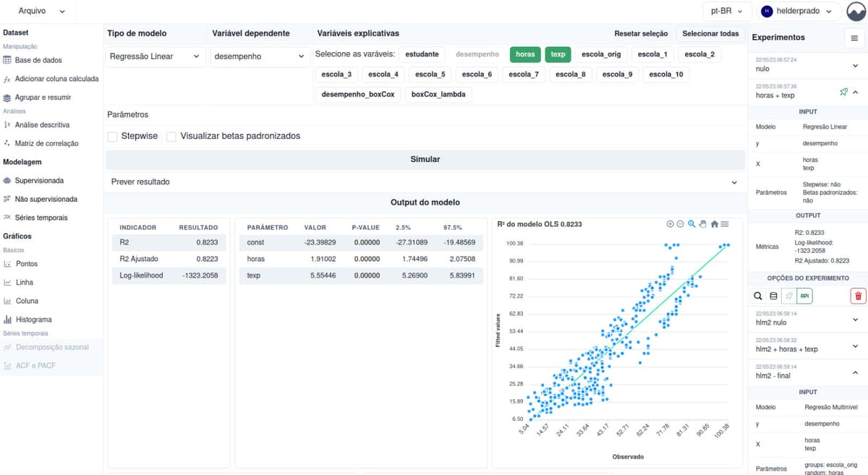Click Resetar seleção
This screenshot has height=475, width=868.
641,34
